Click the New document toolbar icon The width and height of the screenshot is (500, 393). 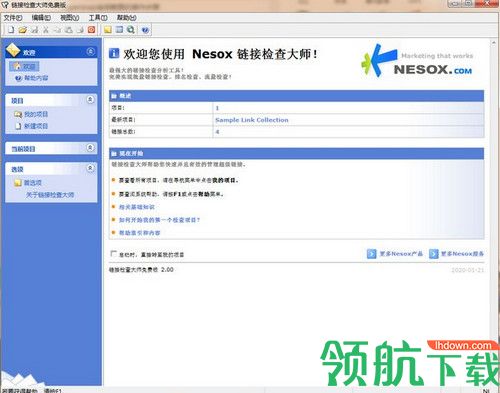pos(11,30)
